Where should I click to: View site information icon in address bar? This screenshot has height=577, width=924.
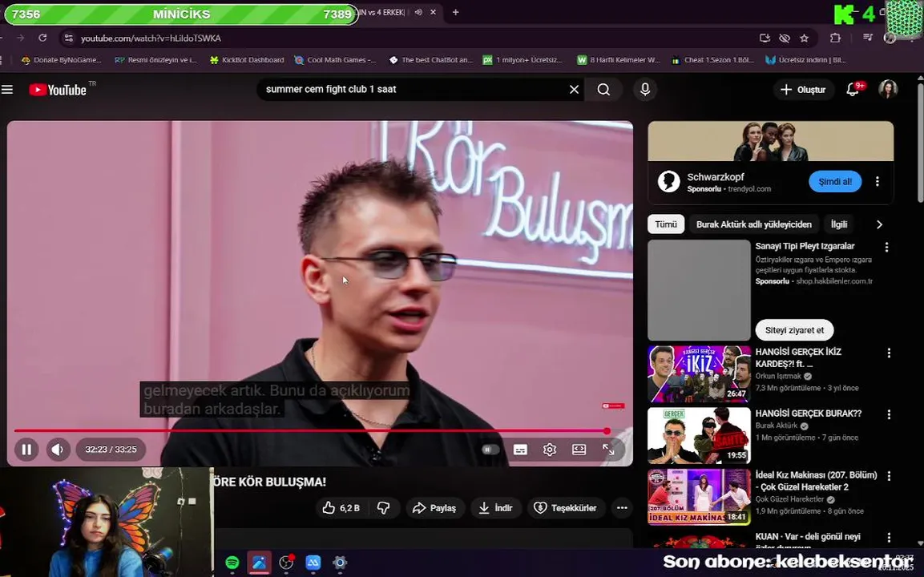pos(68,38)
